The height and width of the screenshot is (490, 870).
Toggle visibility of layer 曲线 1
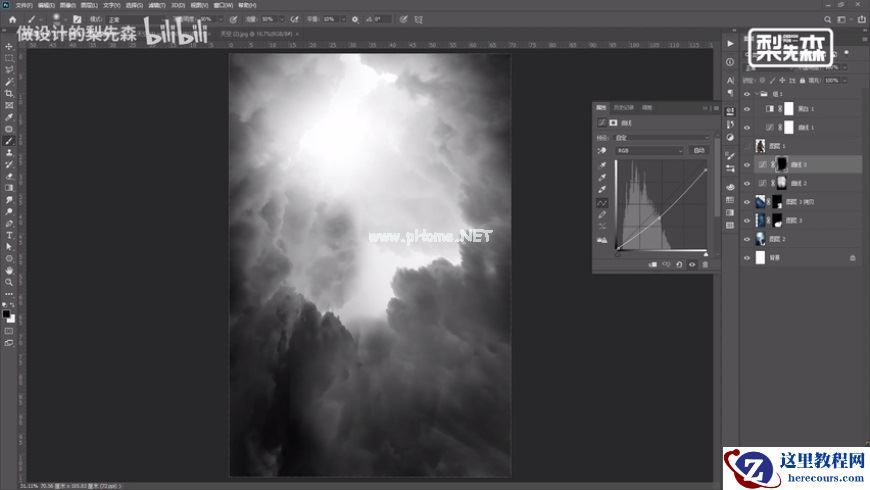coord(747,128)
